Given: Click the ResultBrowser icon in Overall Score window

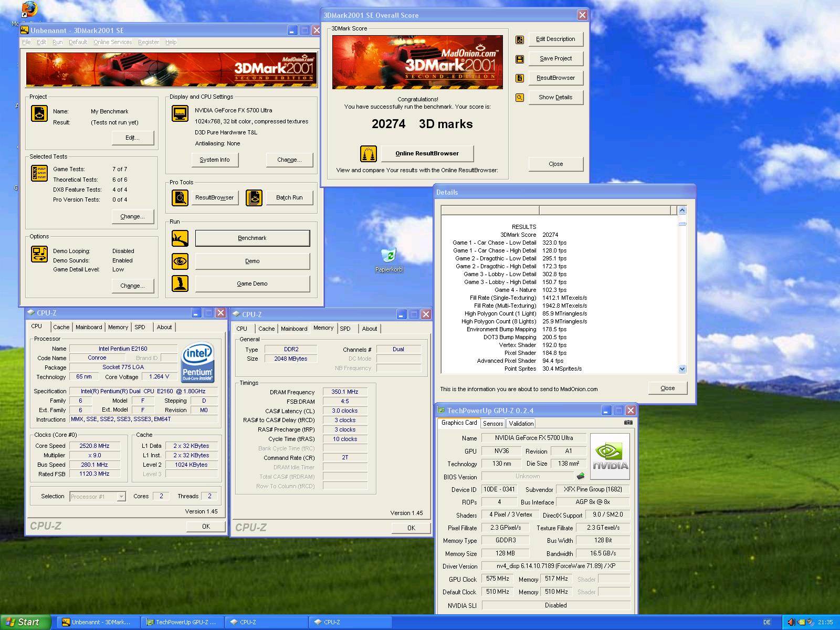Looking at the screenshot, I should point(520,78).
